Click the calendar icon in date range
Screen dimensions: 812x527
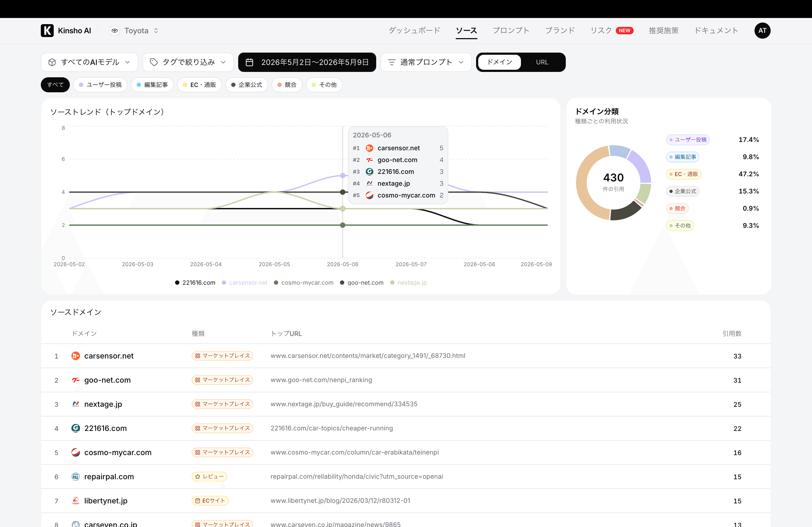[249, 62]
